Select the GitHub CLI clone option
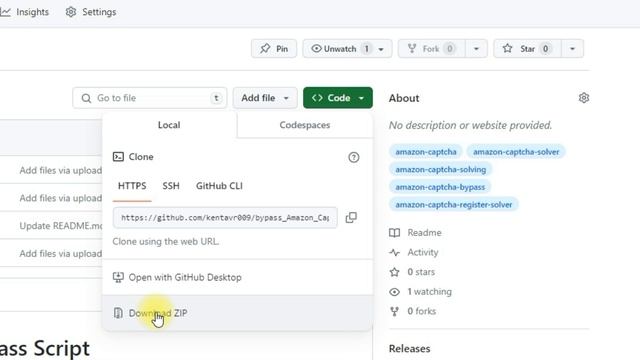 click(219, 186)
